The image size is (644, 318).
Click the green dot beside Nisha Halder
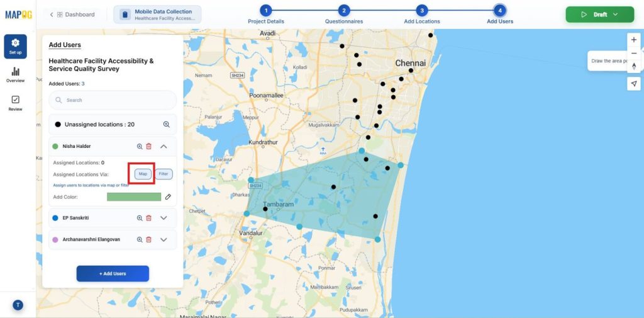point(55,147)
